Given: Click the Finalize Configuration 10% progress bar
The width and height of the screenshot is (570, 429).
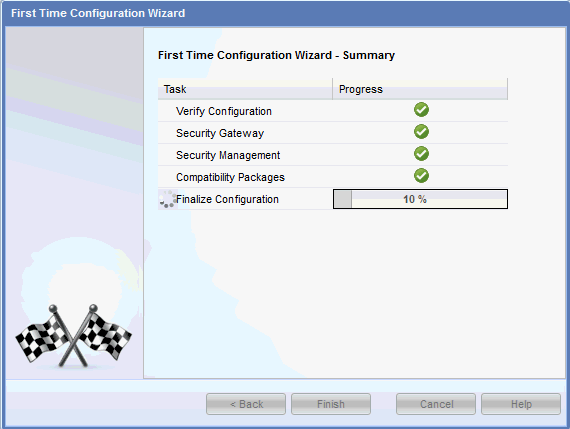Looking at the screenshot, I should coord(420,199).
